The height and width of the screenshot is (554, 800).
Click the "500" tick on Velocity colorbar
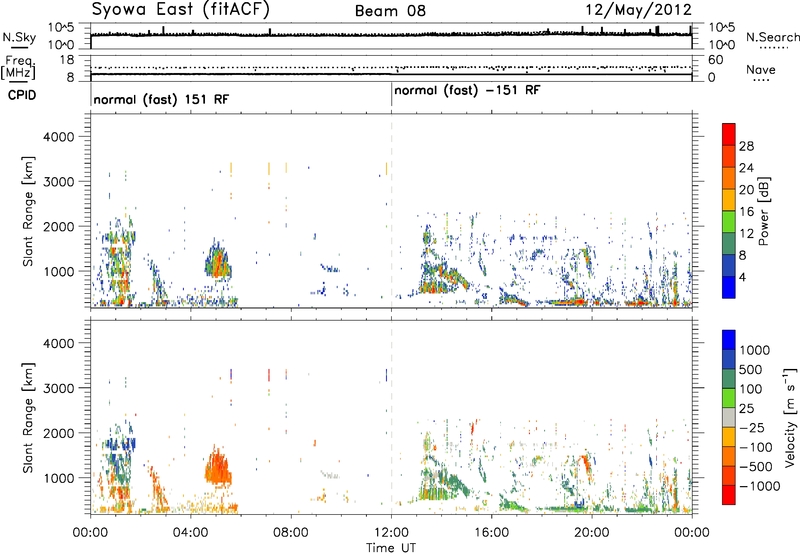tap(751, 369)
